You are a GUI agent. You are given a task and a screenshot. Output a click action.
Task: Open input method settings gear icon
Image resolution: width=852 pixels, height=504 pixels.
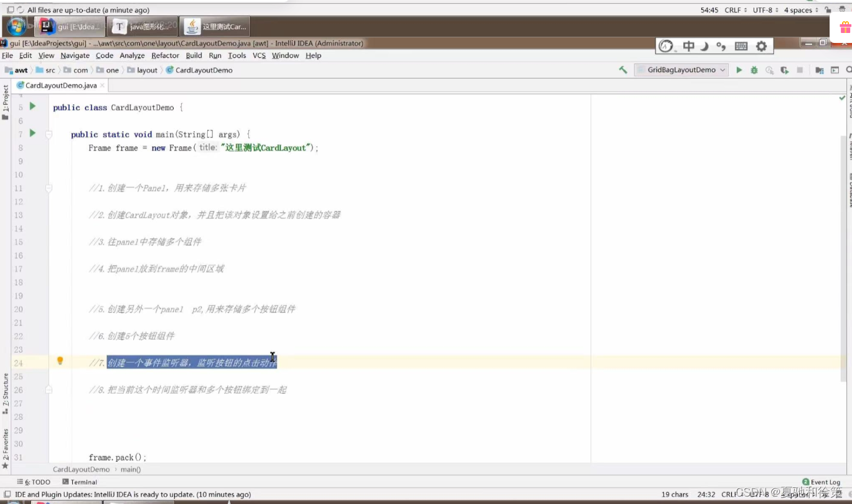[x=761, y=46]
